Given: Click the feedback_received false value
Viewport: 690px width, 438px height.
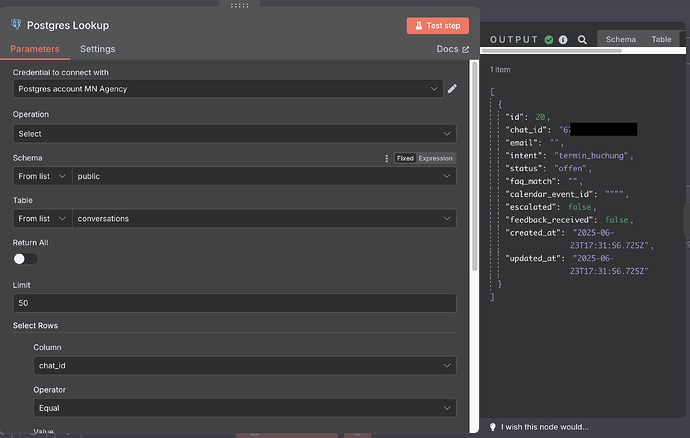Looking at the screenshot, I should click(617, 220).
